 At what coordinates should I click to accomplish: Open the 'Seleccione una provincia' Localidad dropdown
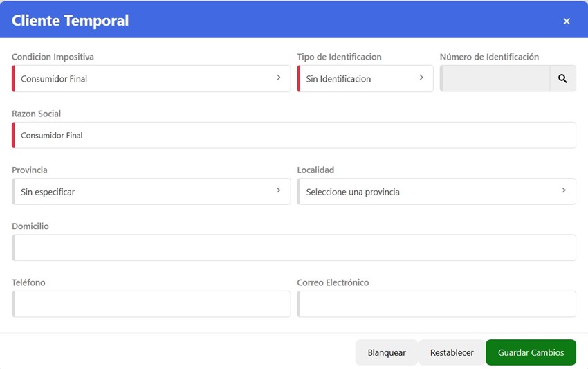[x=429, y=192]
